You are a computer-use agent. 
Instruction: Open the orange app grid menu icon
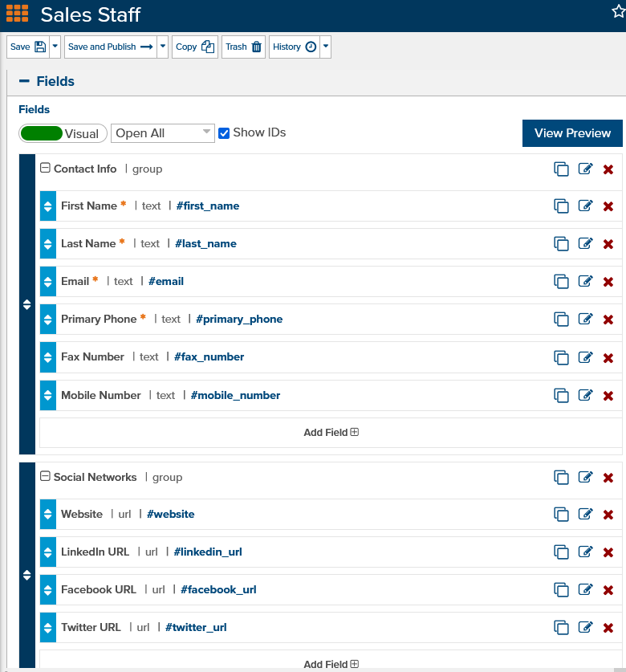(17, 14)
